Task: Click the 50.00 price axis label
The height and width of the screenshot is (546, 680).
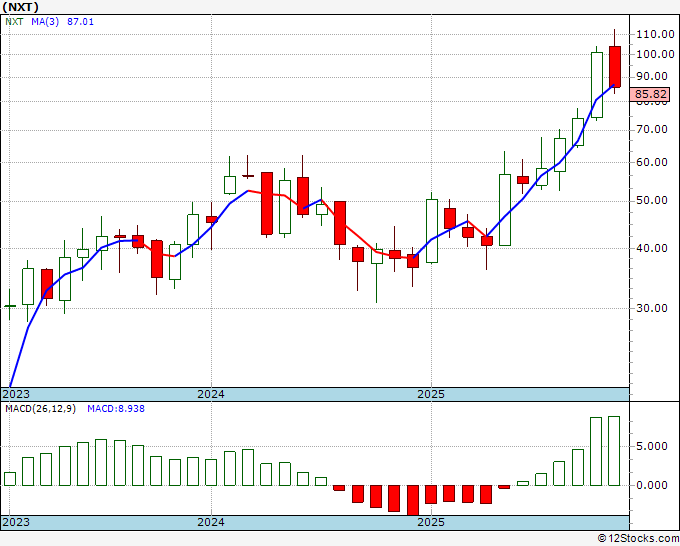Action: (x=652, y=200)
